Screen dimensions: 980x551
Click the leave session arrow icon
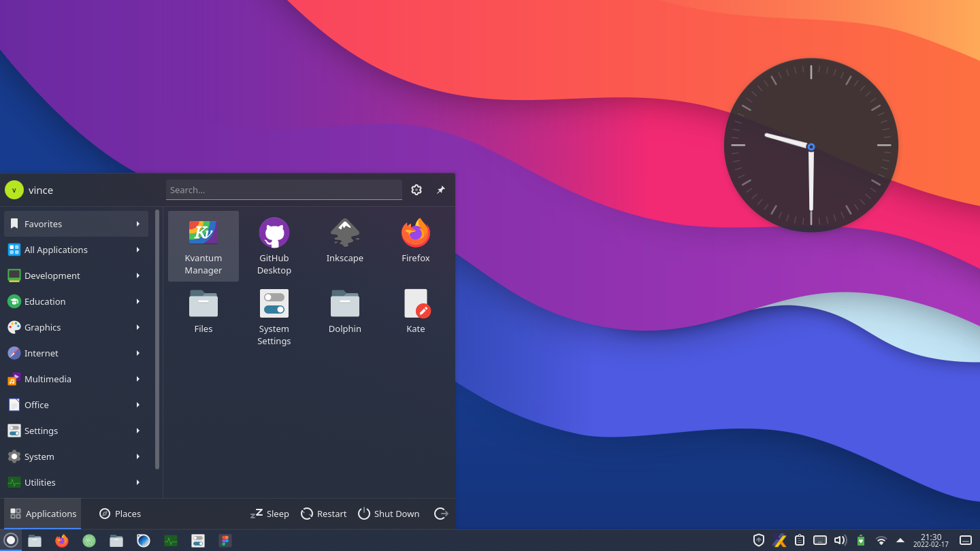[441, 514]
